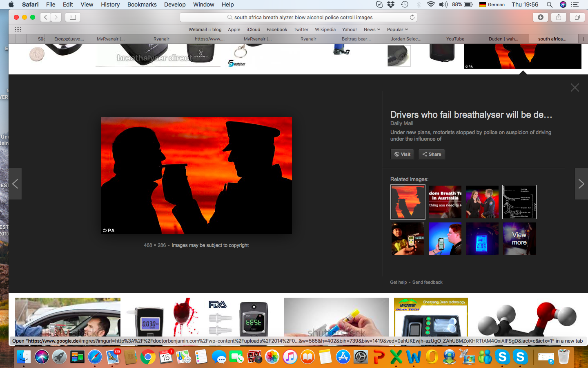Click the Send feedback link
This screenshot has width=588, height=368.
pos(427,282)
